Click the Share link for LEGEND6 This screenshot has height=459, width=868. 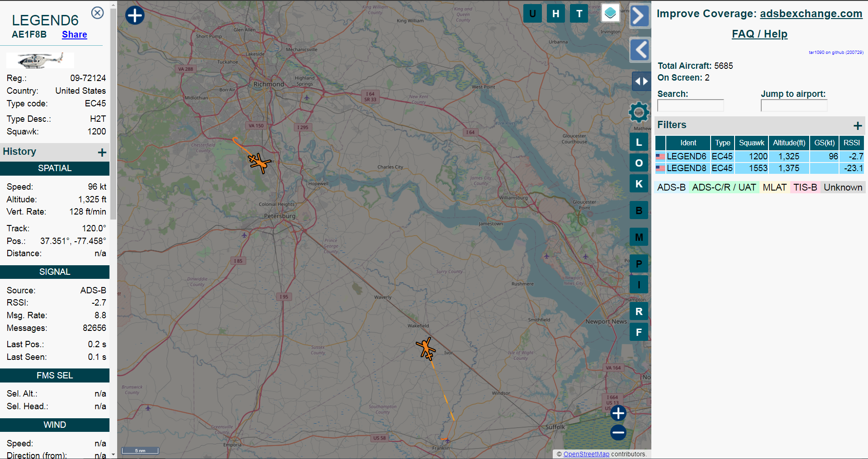coord(75,34)
